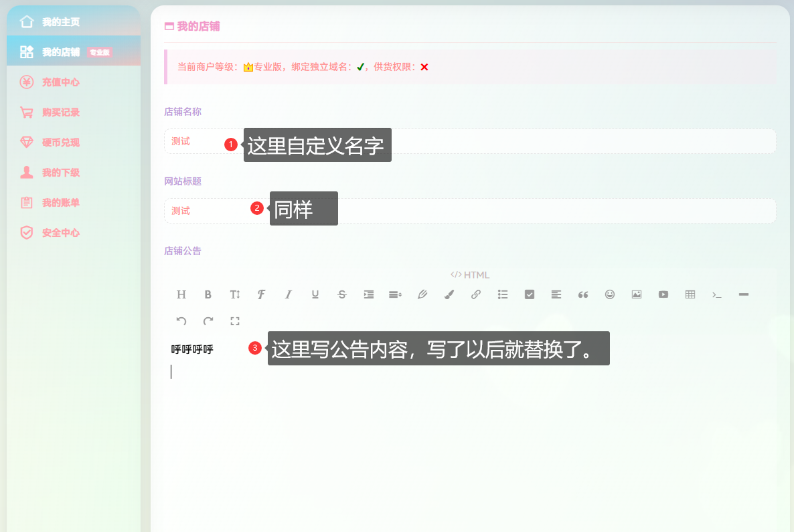Toggle strikethrough formatting in the editor
Image resolution: width=794 pixels, height=532 pixels.
341,294
